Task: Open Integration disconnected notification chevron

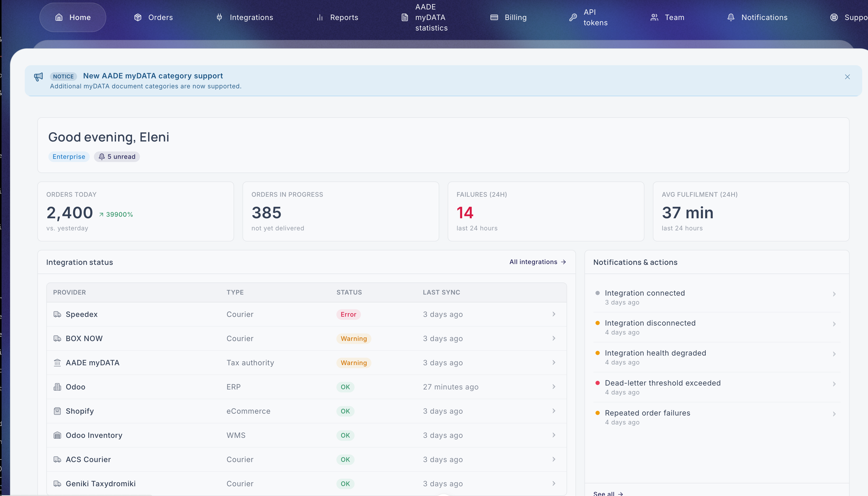Action: (x=834, y=324)
